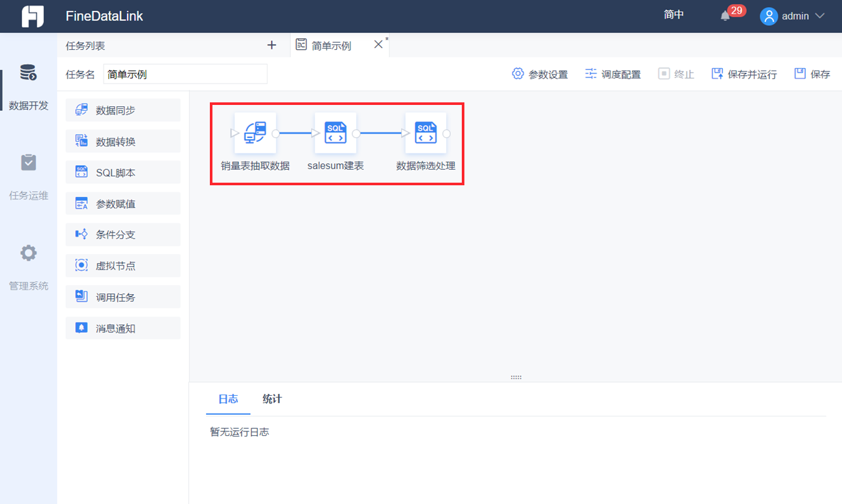The image size is (842, 504).
Task: Click the 简中 language selector
Action: [674, 15]
